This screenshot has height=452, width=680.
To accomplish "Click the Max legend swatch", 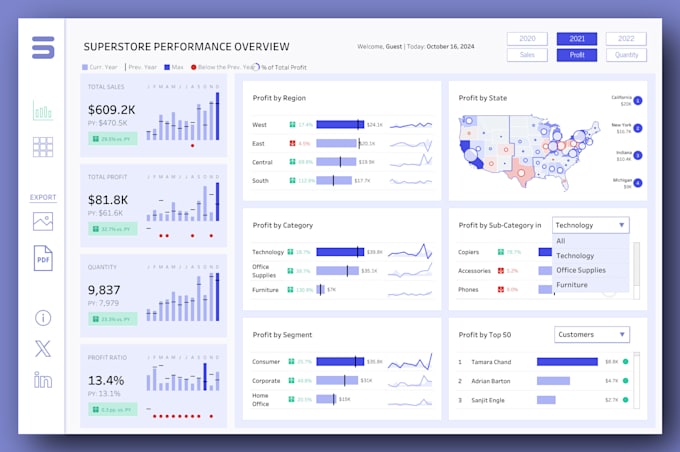I will tap(167, 67).
